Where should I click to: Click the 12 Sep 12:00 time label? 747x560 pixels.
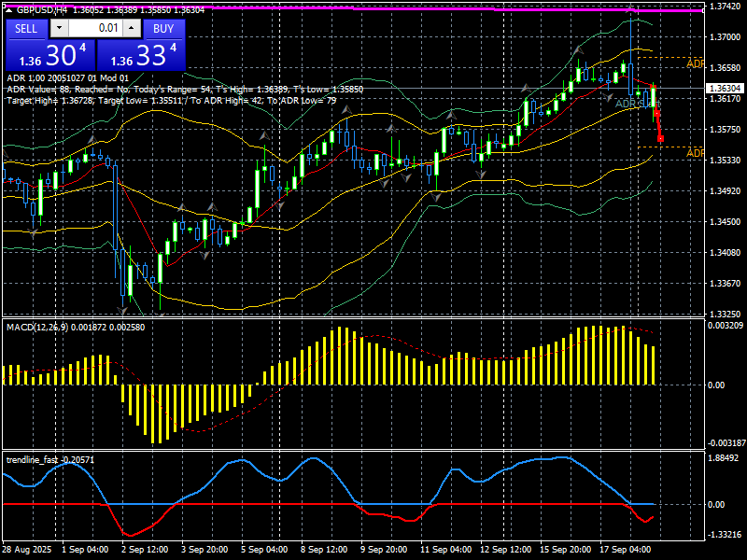click(x=506, y=550)
